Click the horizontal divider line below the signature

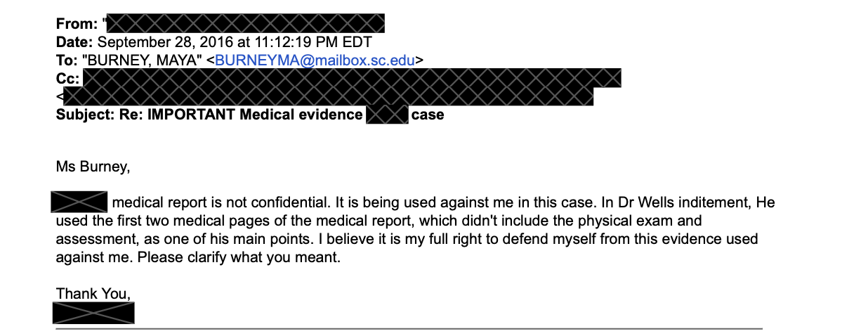pyautogui.click(x=409, y=328)
